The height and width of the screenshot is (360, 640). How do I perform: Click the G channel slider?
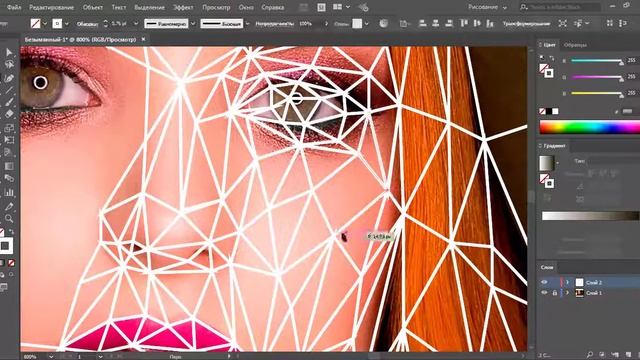pyautogui.click(x=597, y=77)
